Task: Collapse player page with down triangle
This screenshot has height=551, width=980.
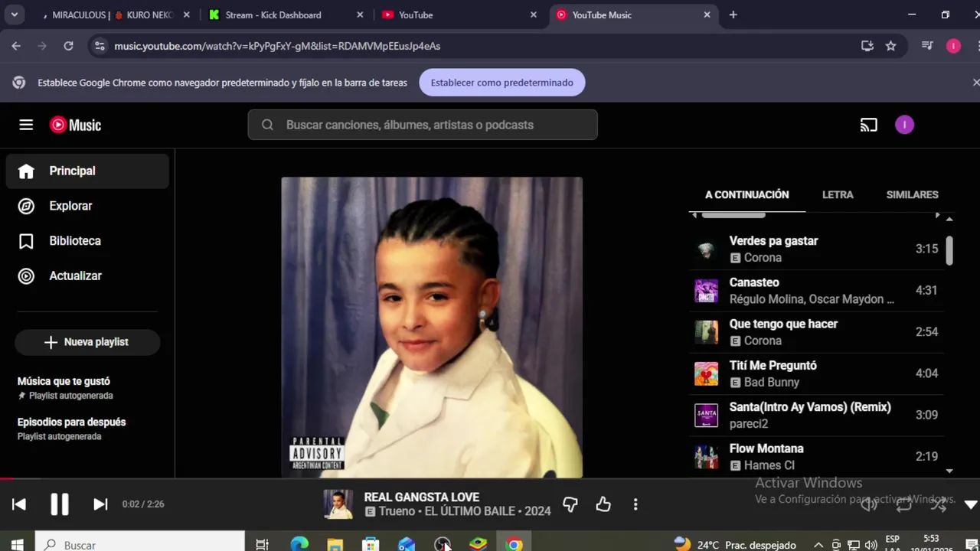Action: [971, 504]
